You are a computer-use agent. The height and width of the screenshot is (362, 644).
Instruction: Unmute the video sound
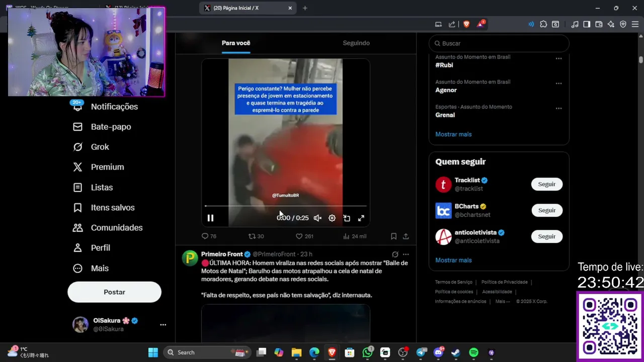click(317, 218)
